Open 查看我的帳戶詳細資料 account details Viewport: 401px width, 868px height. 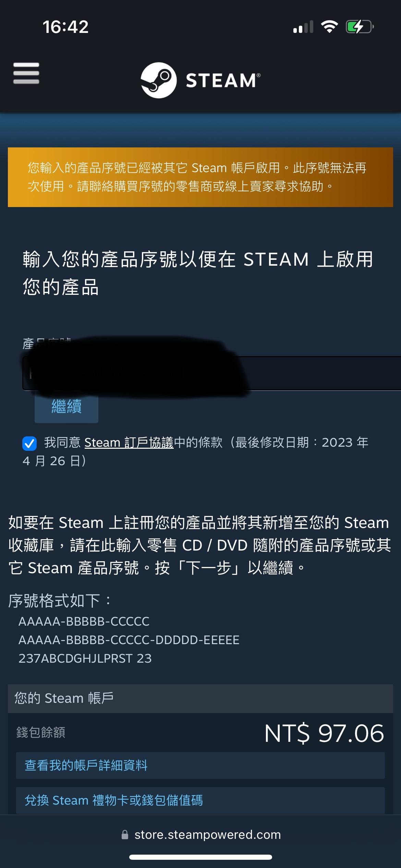pos(200,765)
